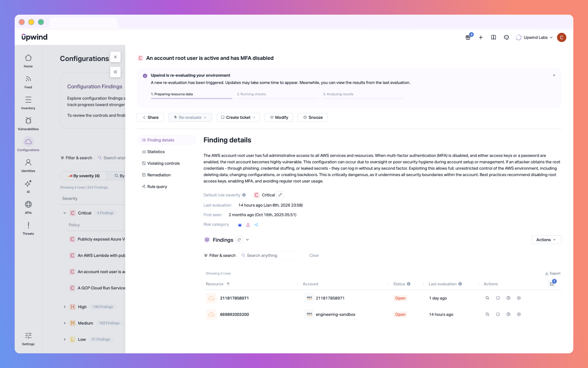Go to Violating controls section
588x368 pixels.
click(x=163, y=163)
